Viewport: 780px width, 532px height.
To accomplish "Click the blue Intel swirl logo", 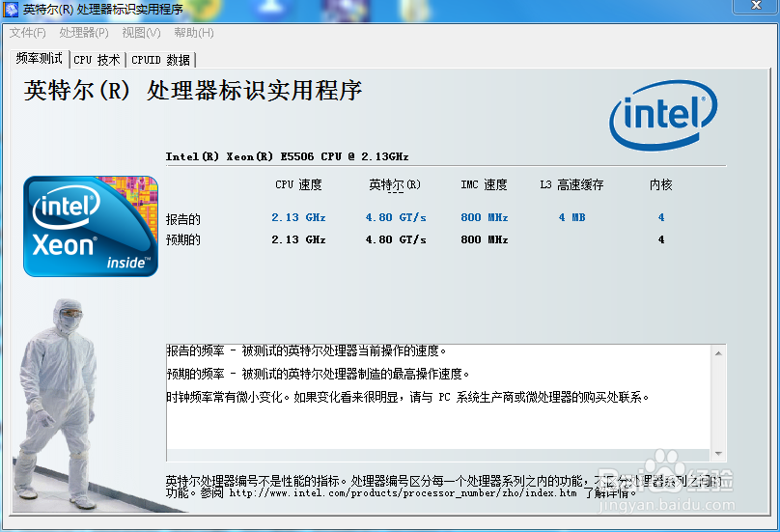I will click(663, 115).
